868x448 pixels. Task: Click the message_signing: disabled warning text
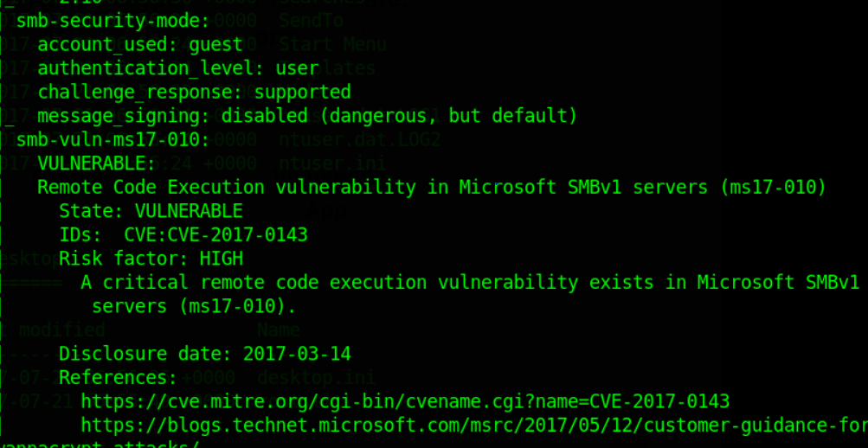pos(308,116)
